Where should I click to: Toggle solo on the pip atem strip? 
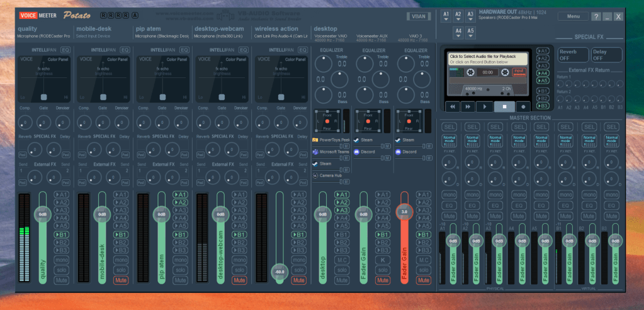(180, 270)
